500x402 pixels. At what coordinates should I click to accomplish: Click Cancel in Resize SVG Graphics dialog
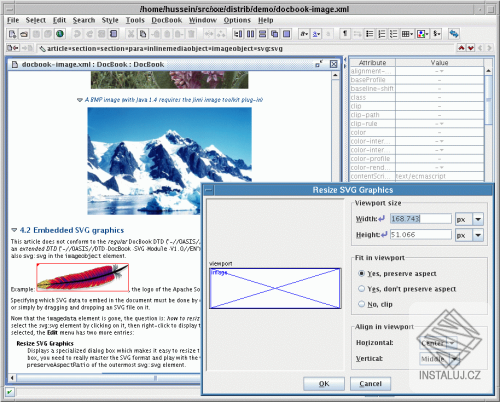coord(370,384)
